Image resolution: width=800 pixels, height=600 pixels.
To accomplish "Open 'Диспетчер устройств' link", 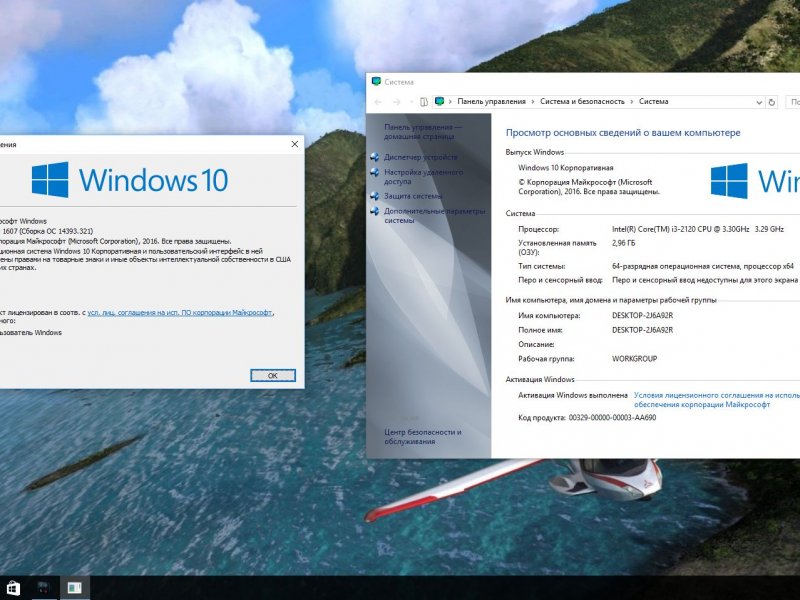I will click(x=420, y=157).
